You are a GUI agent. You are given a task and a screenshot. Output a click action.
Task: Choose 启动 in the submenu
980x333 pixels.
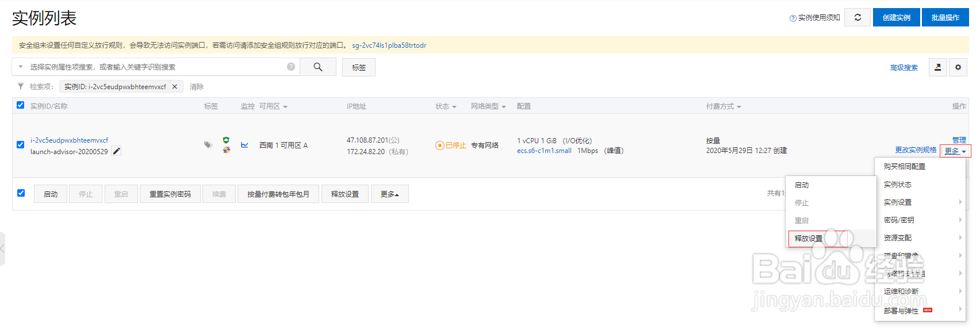point(831,185)
